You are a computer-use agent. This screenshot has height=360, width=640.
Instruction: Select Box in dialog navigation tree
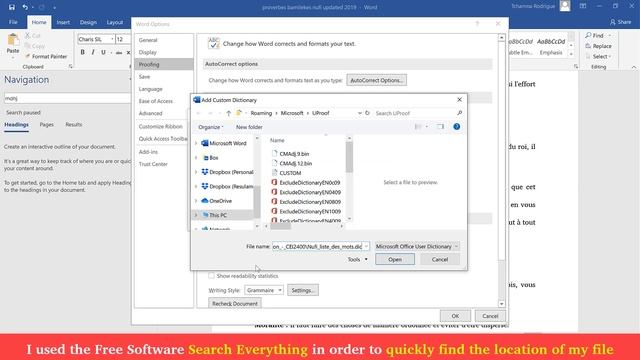click(210, 158)
